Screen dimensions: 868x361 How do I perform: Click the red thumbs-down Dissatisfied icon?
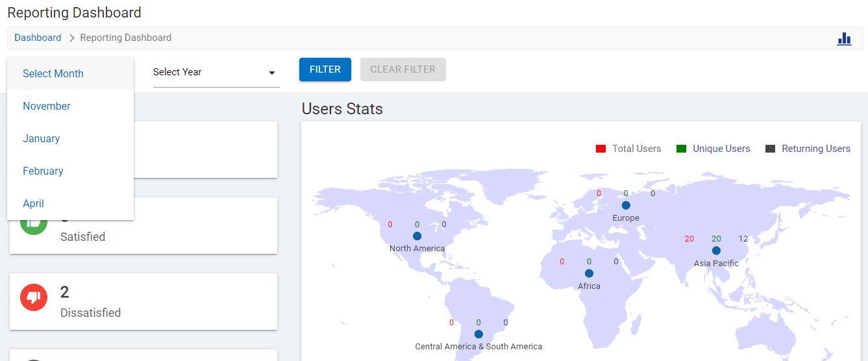pyautogui.click(x=34, y=297)
